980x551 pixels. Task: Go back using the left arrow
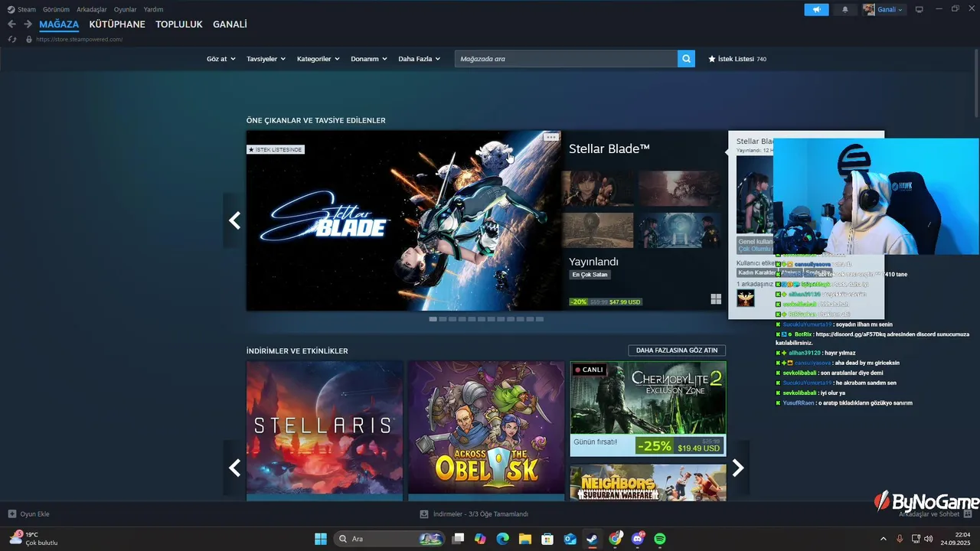[x=11, y=24]
